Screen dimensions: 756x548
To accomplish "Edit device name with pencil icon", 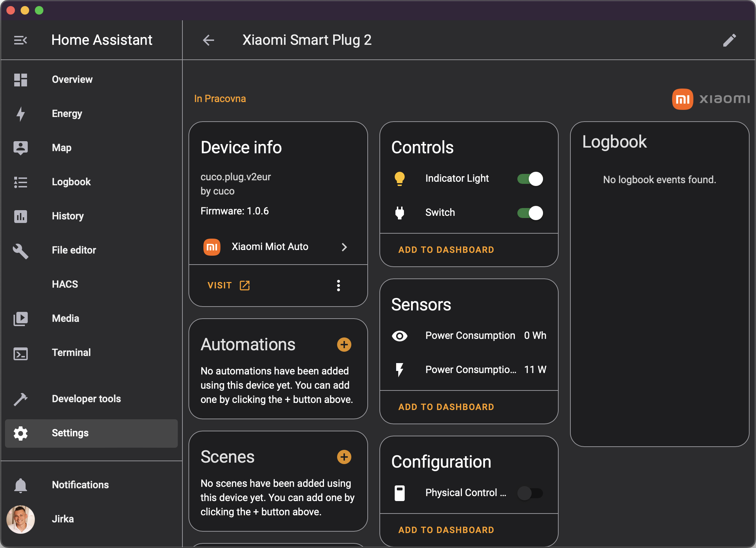I will pyautogui.click(x=729, y=40).
